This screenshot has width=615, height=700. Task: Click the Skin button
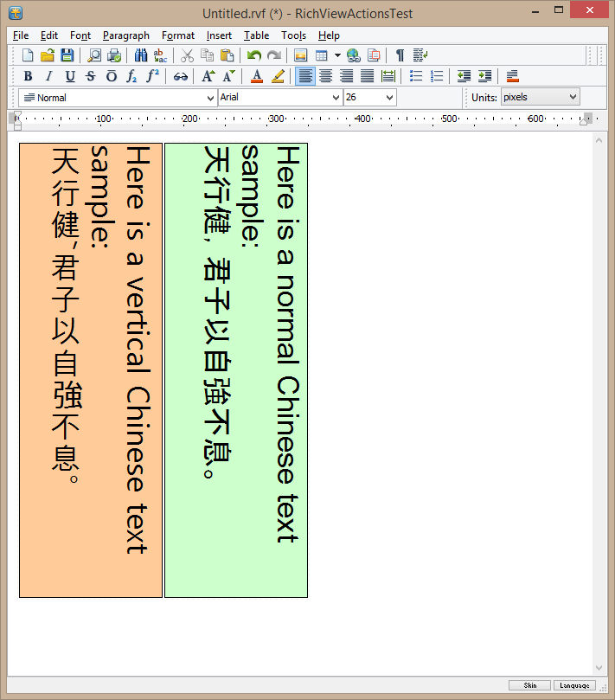tap(529, 685)
